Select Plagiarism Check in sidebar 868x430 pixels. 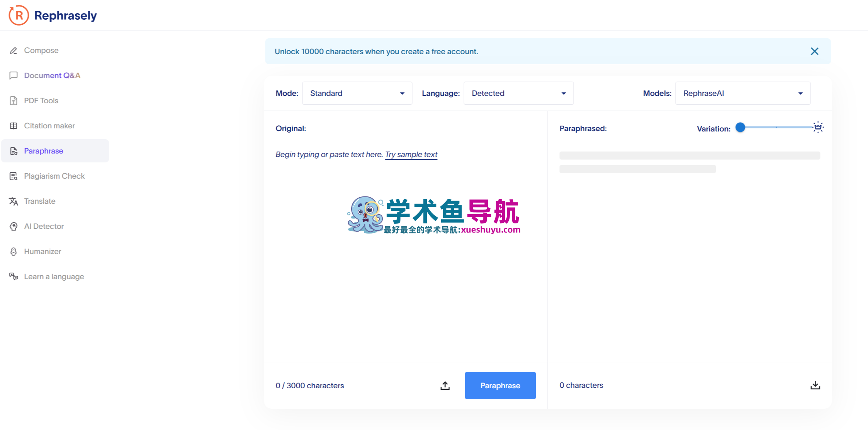pos(55,176)
